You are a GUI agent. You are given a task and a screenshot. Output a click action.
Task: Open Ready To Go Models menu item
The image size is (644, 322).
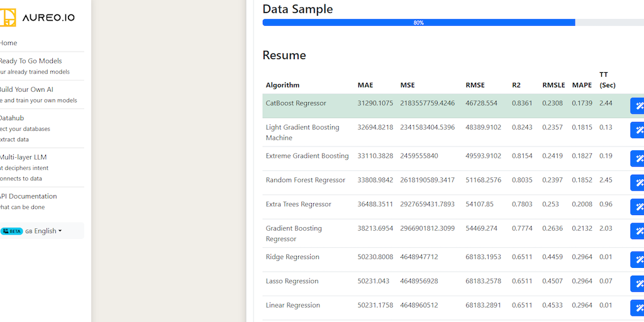click(x=31, y=61)
